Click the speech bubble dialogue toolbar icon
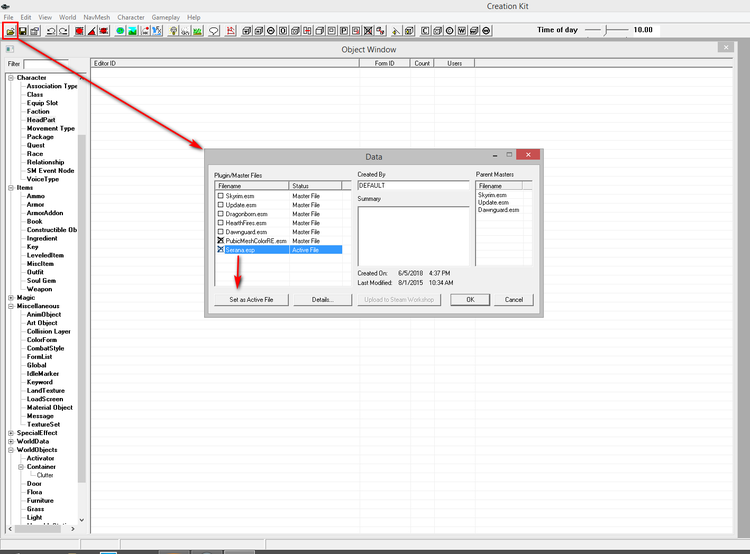 pyautogui.click(x=214, y=31)
